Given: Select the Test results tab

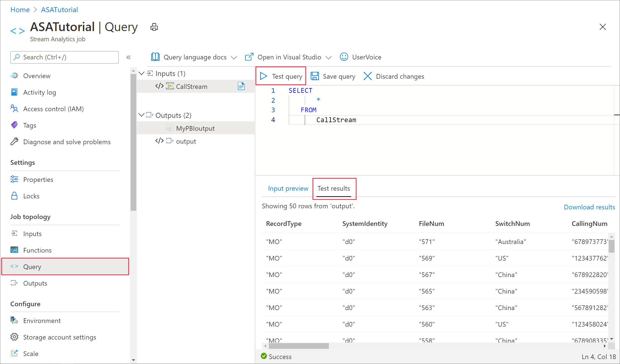Looking at the screenshot, I should point(334,188).
